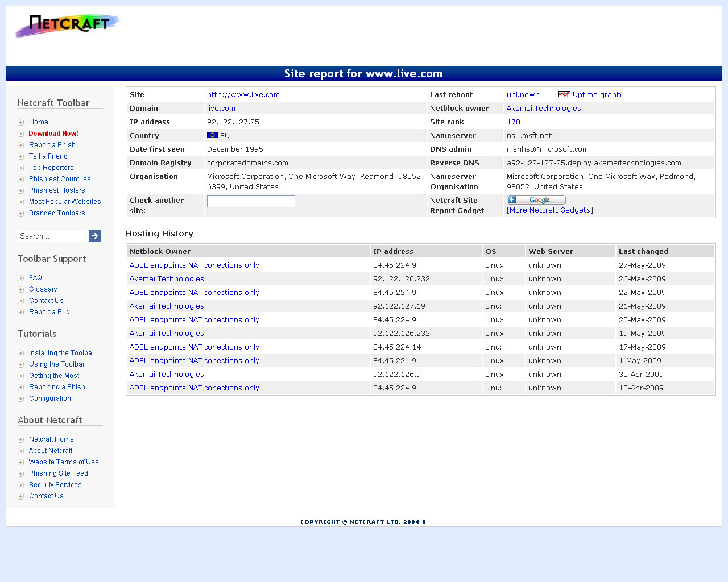
Task: Open Most Popular Websites link
Action: click(x=65, y=202)
